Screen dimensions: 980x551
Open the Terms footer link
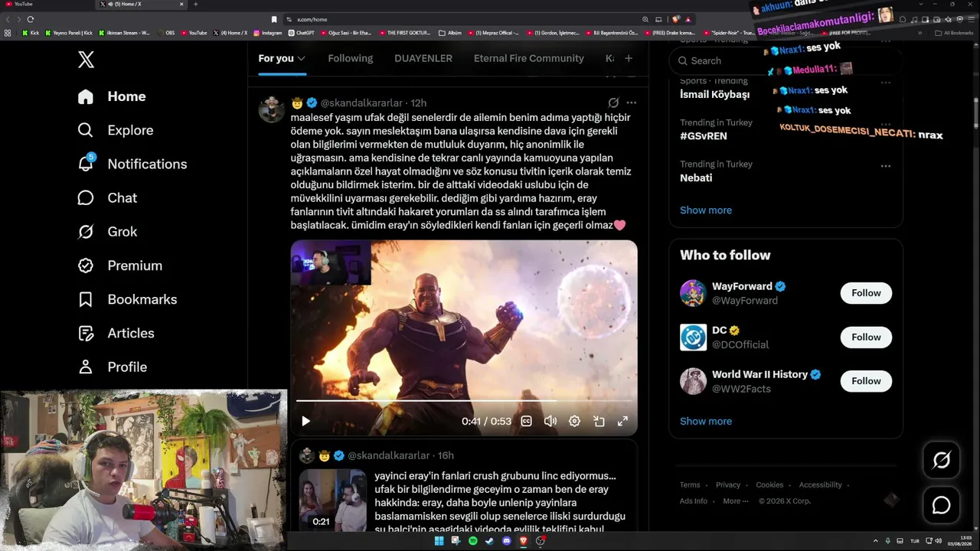tap(690, 484)
